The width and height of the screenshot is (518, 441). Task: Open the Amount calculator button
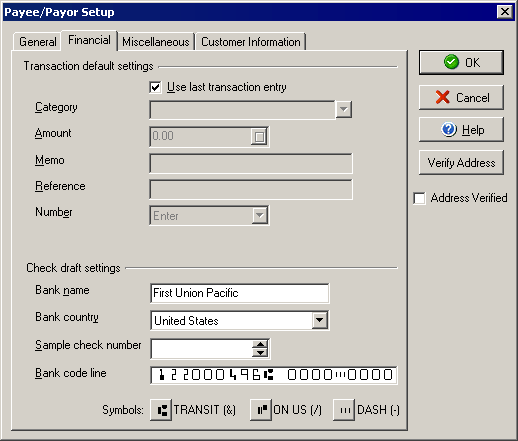(259, 137)
